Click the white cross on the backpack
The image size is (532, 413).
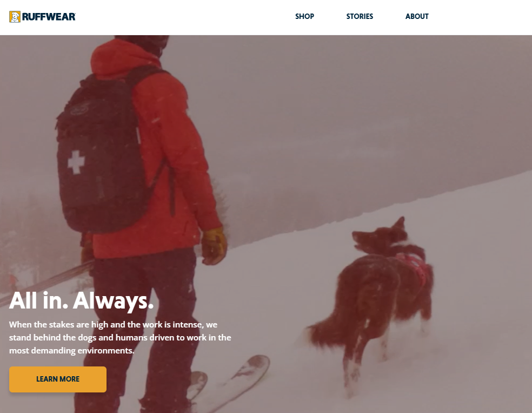[x=76, y=162]
